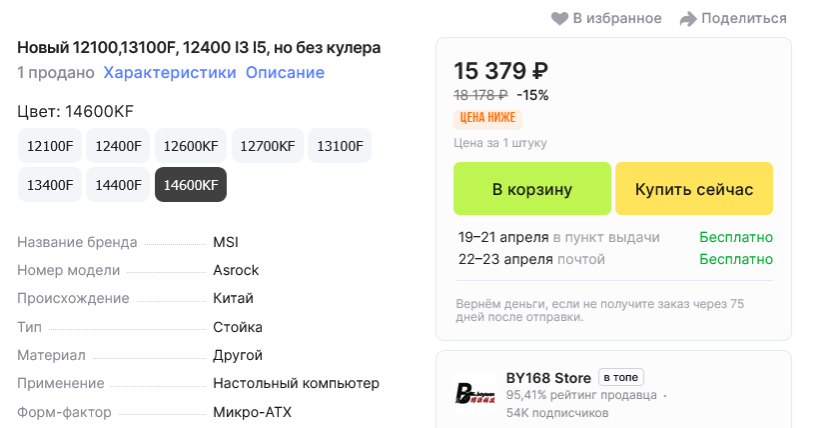827x428 pixels.
Task: Click the heart icon for favorites
Action: [560, 19]
